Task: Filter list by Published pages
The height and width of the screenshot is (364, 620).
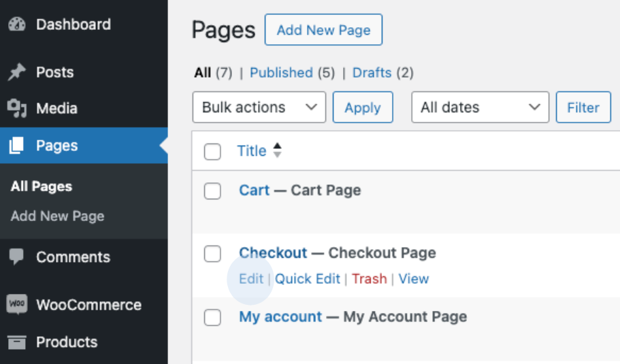Action: (281, 73)
